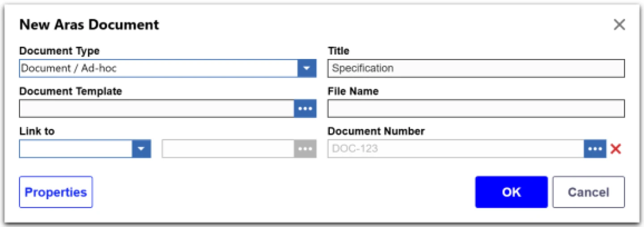Focus the Document Number field with DOC-123
Image resolution: width=644 pixels, height=227 pixels.
pyautogui.click(x=456, y=149)
